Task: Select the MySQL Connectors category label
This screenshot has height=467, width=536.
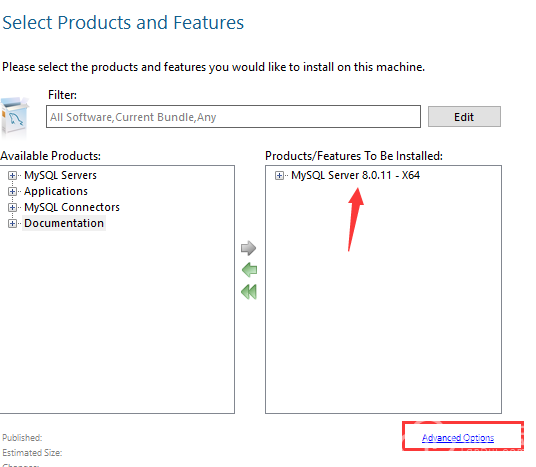Action: 72,207
